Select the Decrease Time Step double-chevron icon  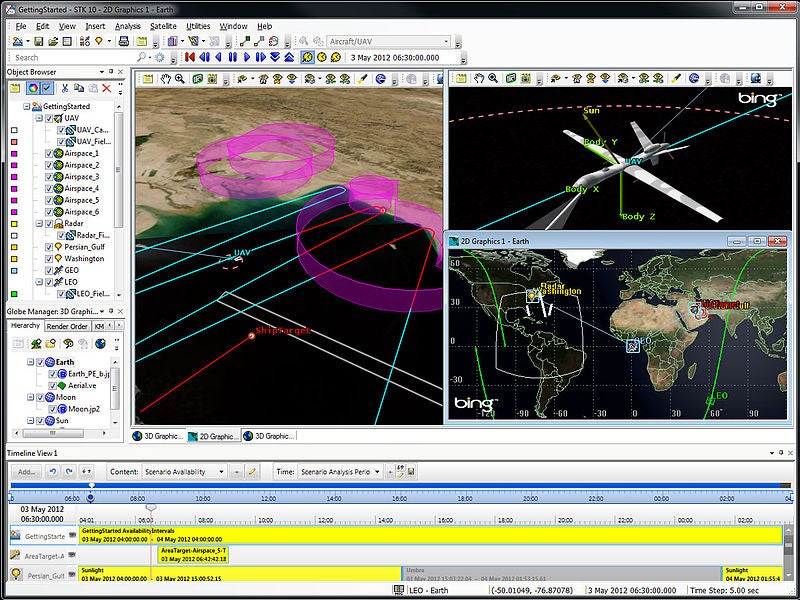(x=276, y=55)
